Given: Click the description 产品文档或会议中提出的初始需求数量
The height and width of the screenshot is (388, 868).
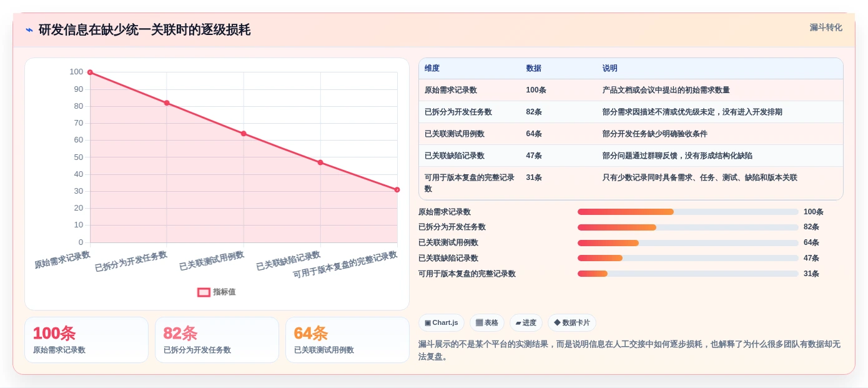Looking at the screenshot, I should pos(666,91).
